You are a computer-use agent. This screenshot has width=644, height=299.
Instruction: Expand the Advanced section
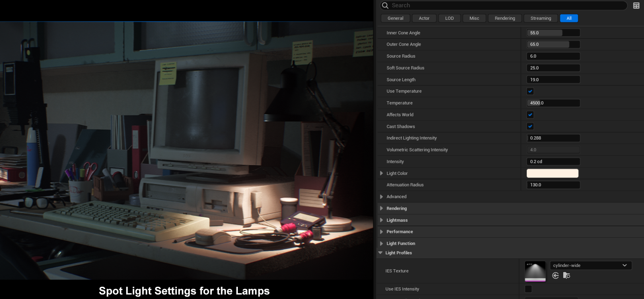coord(381,197)
